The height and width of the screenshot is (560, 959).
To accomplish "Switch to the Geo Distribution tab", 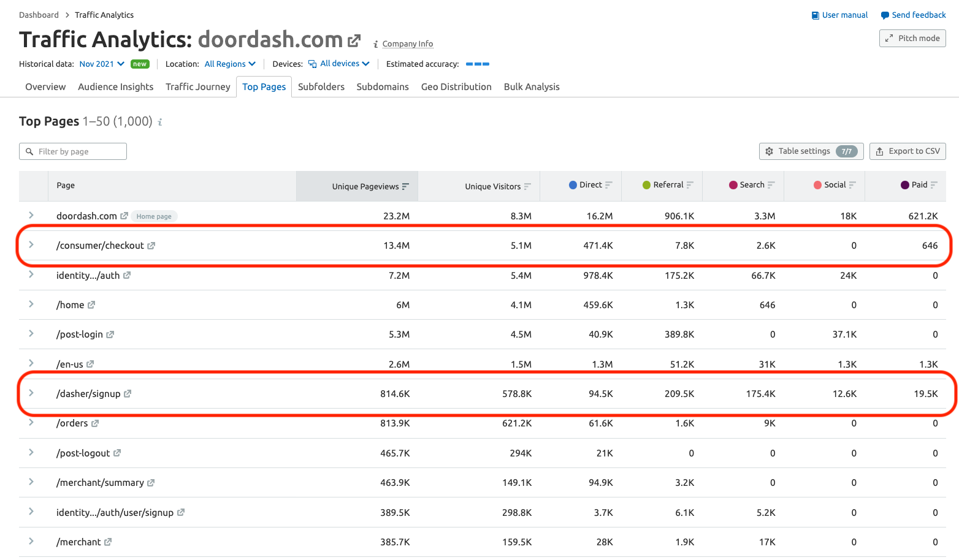I will (456, 87).
